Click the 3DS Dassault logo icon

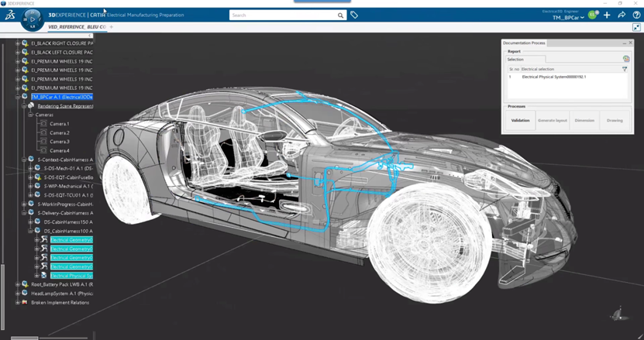10,15
